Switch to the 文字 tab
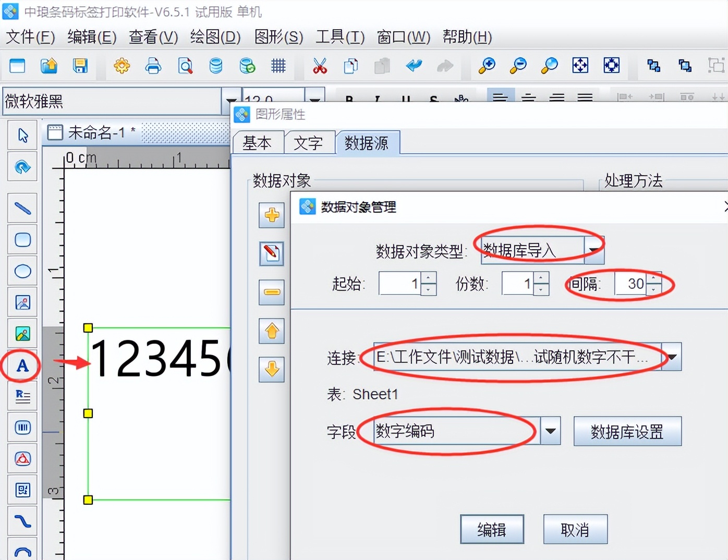This screenshot has width=728, height=560. 308,142
